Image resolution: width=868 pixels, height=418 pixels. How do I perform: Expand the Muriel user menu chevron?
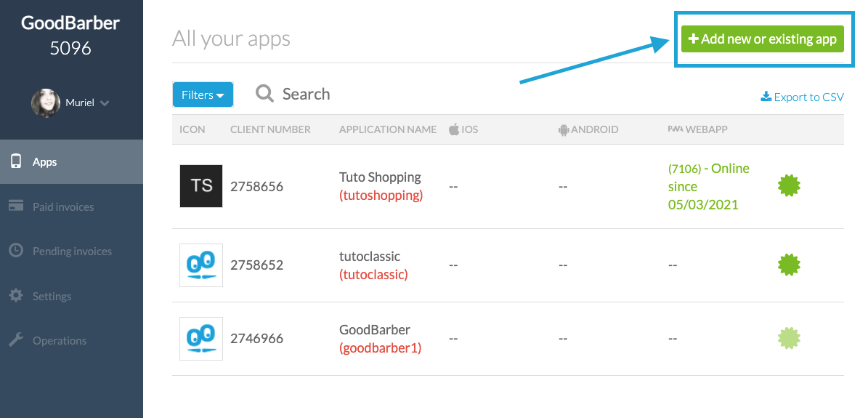[x=105, y=103]
